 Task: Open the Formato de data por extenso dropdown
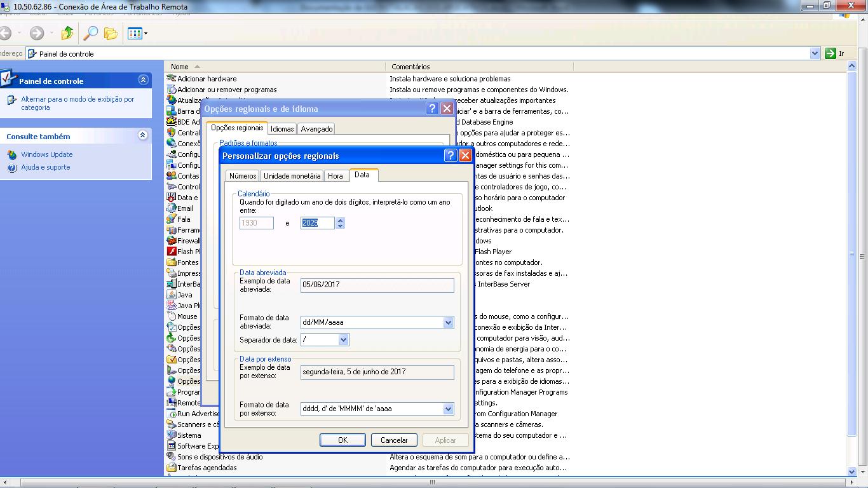(x=448, y=409)
